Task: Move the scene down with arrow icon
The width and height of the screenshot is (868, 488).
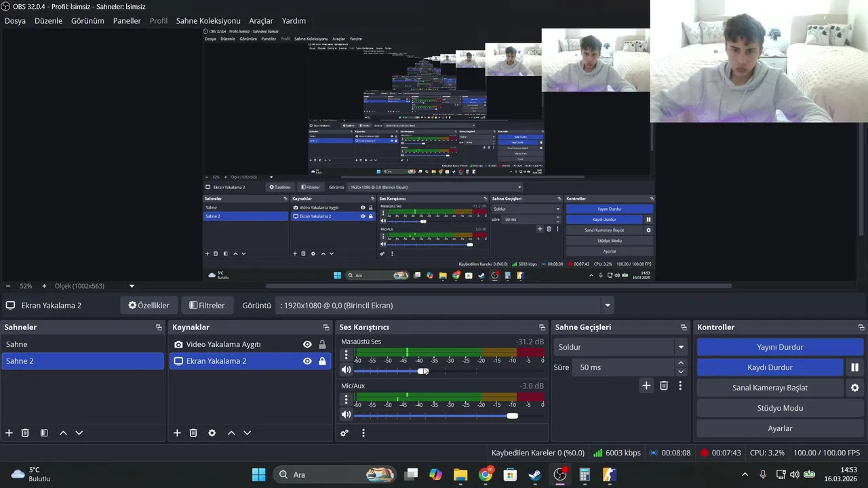Action: 79,432
